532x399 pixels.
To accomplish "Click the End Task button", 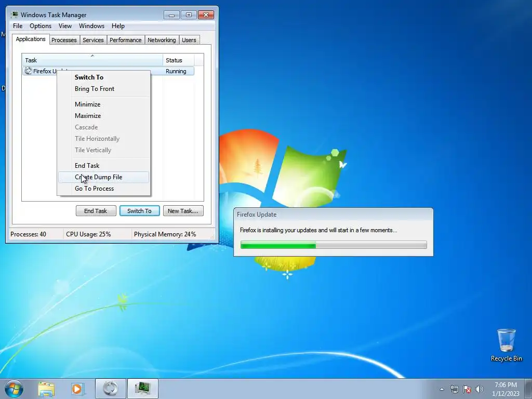I will tap(96, 211).
